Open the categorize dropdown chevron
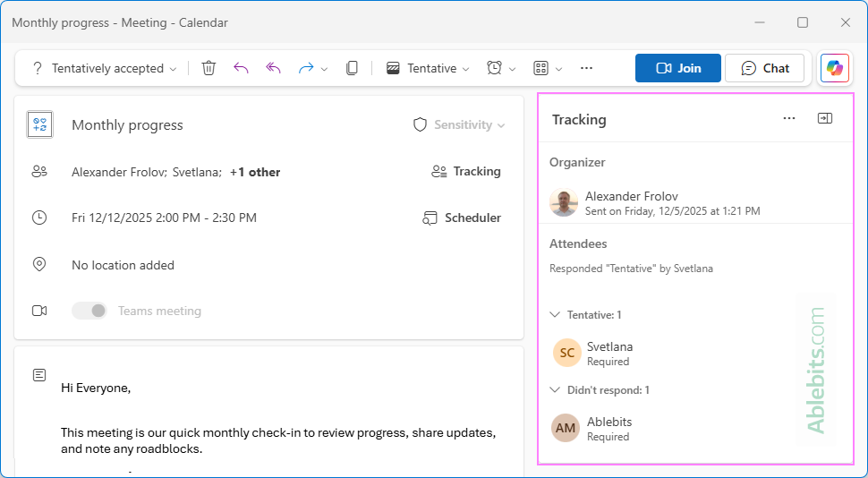This screenshot has height=478, width=868. tap(558, 69)
